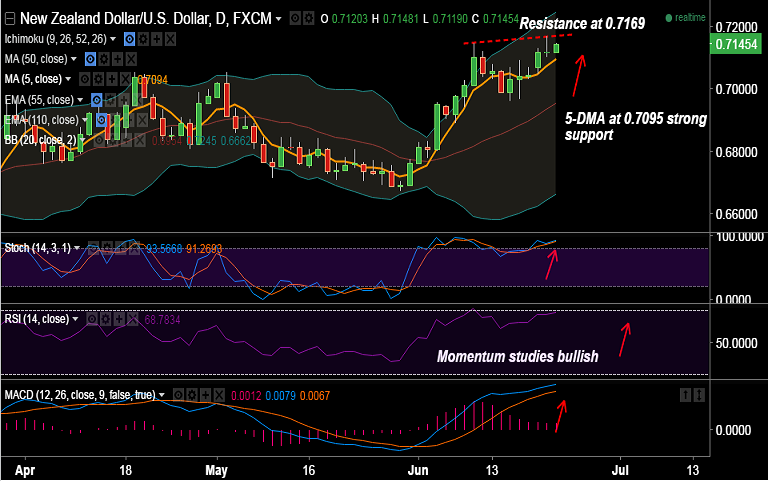The width and height of the screenshot is (768, 484).
Task: Open MACD settings gear
Action: (x=192, y=395)
